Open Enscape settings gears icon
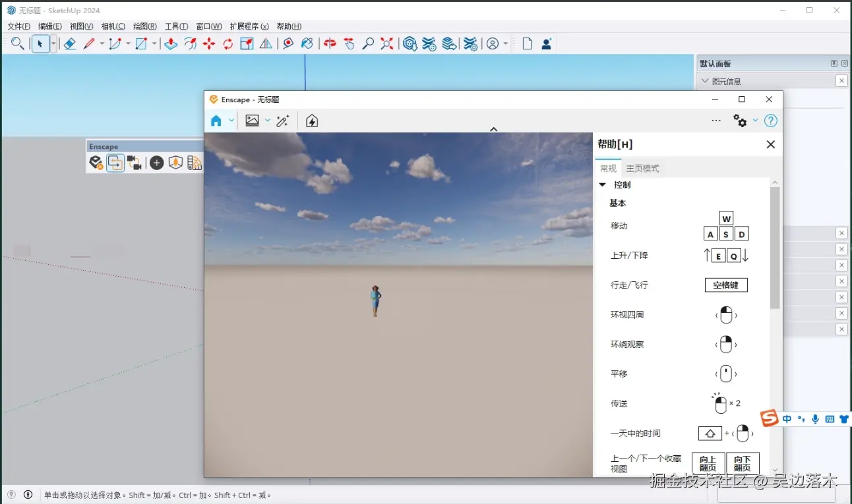Image resolution: width=852 pixels, height=504 pixels. [740, 121]
